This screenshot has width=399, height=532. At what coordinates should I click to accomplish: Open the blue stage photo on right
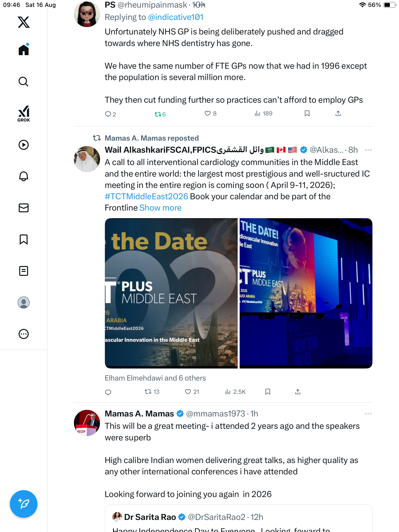306,293
